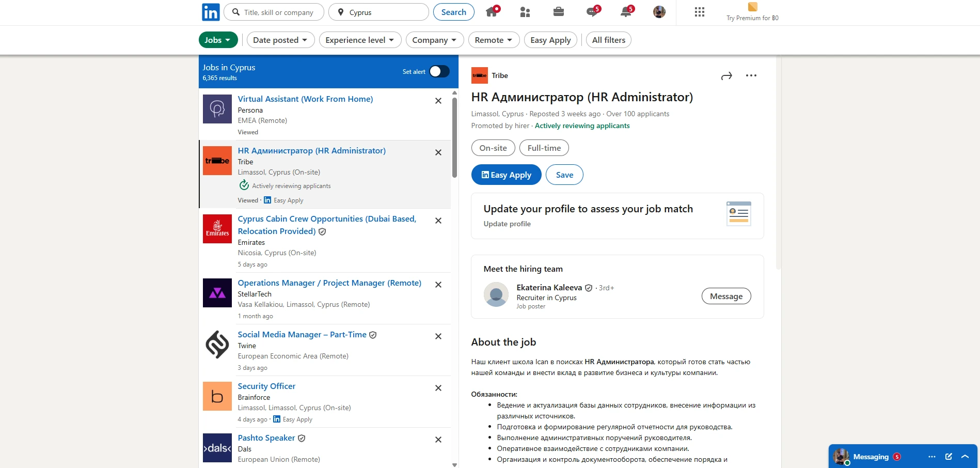Viewport: 980px width, 468px height.
Task: Click the On-site tag
Action: 493,148
